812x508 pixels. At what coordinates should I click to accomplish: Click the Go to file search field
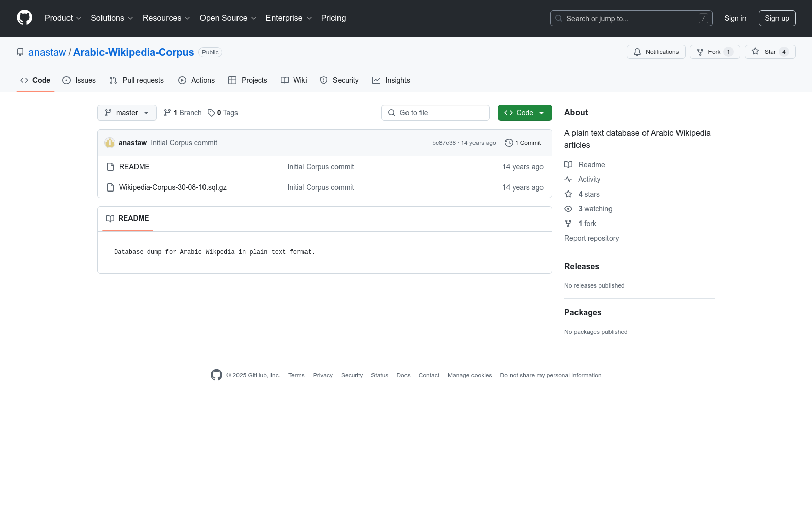click(x=435, y=113)
